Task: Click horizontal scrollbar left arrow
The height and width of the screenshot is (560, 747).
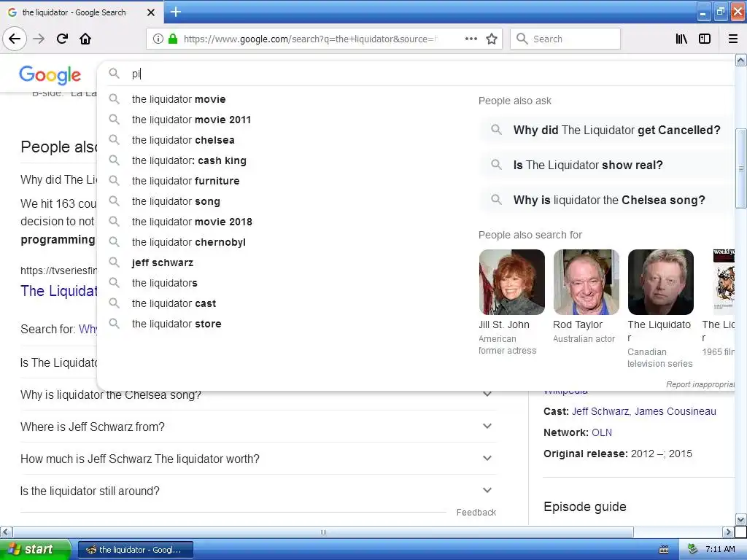Action: click(6, 532)
